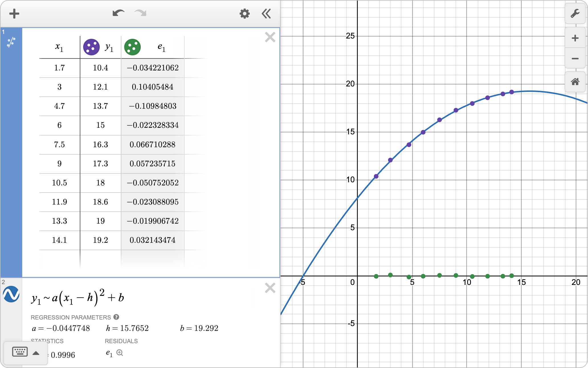Redo the last undone action
The height and width of the screenshot is (368, 588).
pyautogui.click(x=140, y=13)
